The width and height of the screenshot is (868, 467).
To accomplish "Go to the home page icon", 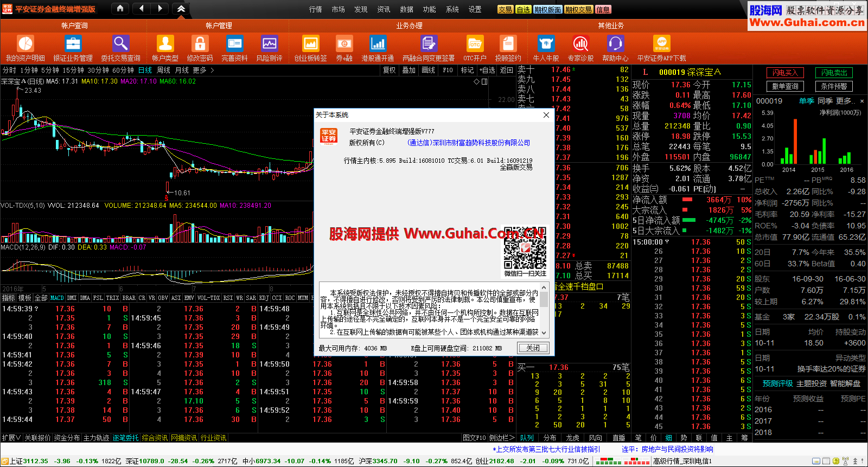I will (x=120, y=9).
